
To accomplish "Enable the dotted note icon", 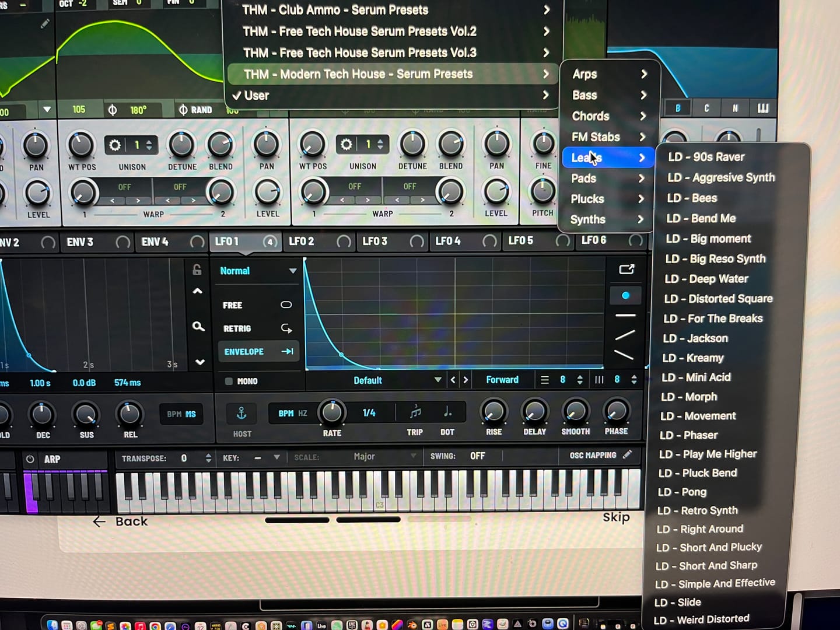I will 447,412.
